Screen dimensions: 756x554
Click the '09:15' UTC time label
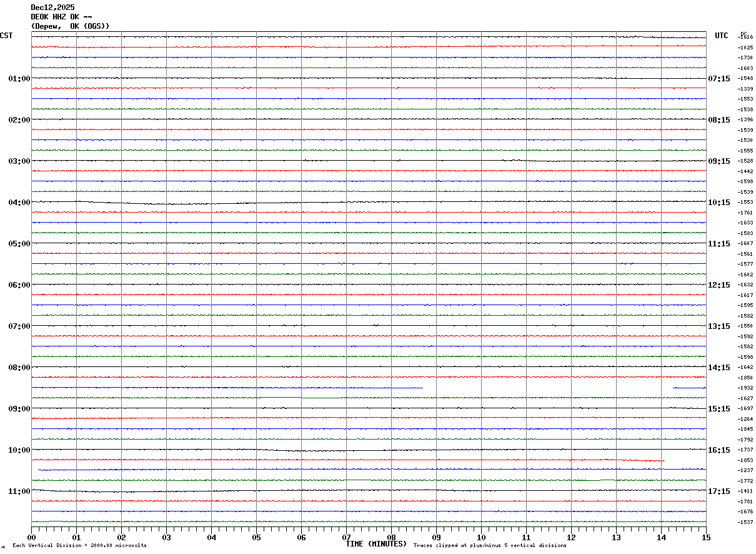pos(719,161)
